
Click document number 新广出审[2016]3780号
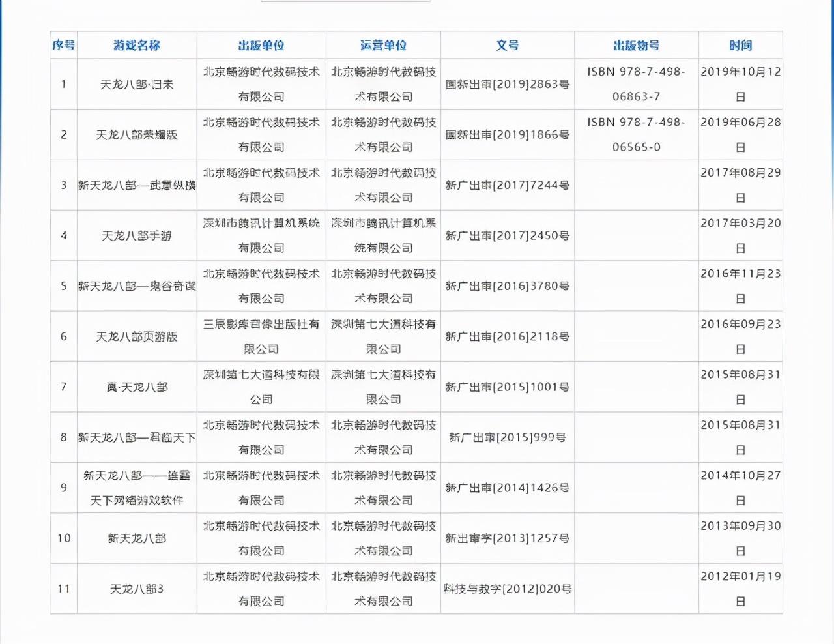pyautogui.click(x=508, y=286)
